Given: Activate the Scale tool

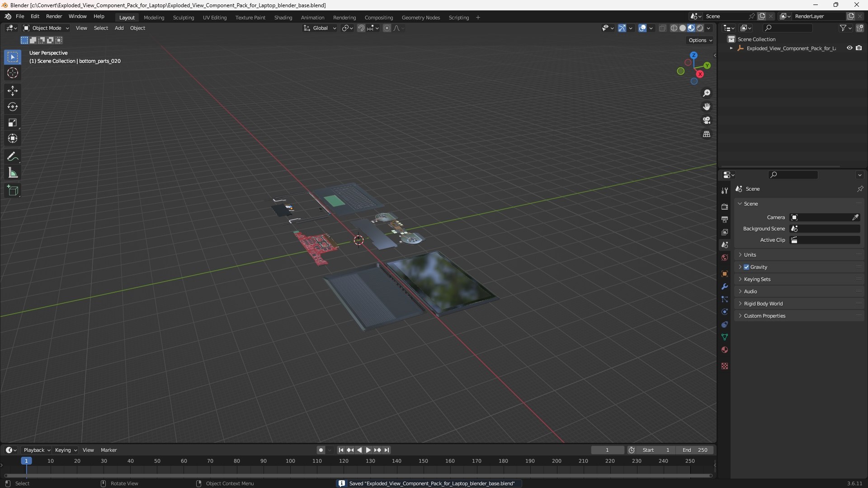Looking at the screenshot, I should pos(13,122).
